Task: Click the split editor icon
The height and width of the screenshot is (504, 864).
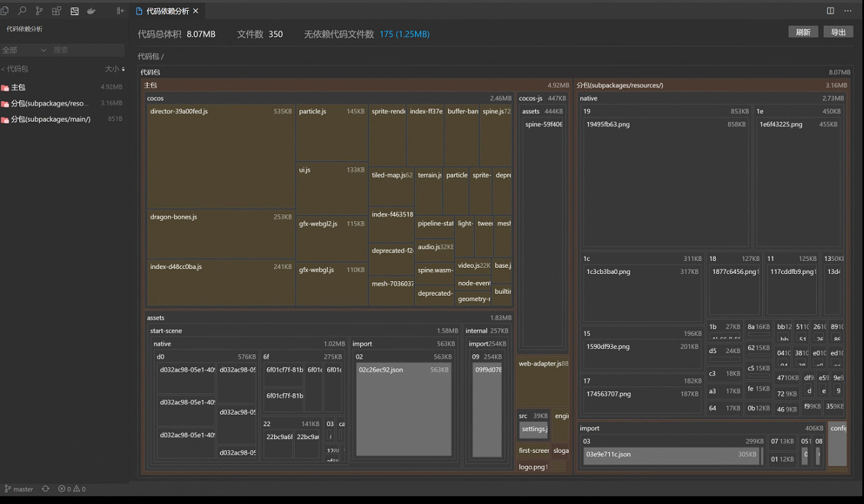Action: click(x=831, y=11)
